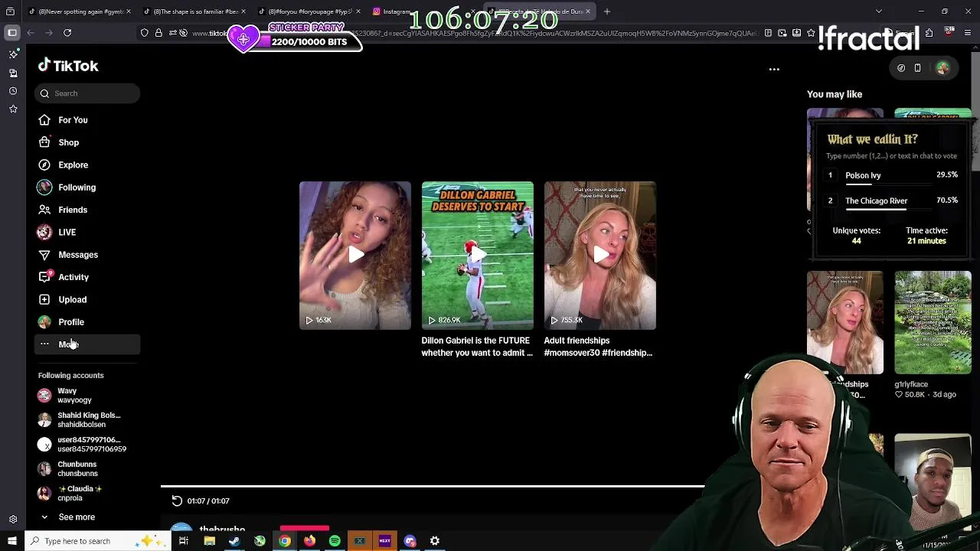Screen dimensions: 980x551
Task: Play the Dillon Gabriel Deserves To Start video
Action: [x=478, y=256]
